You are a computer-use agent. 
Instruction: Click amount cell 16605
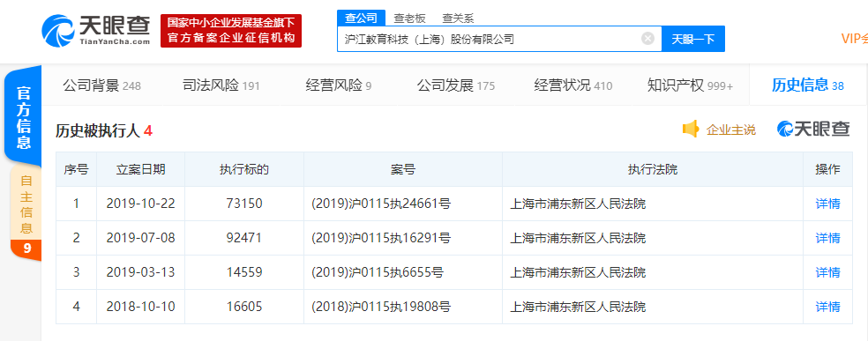point(244,306)
